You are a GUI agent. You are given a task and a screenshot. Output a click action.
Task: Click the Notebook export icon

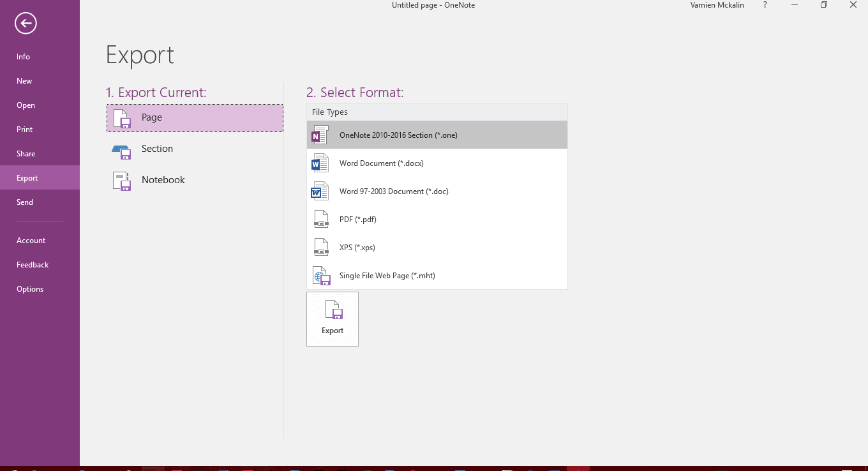122,181
